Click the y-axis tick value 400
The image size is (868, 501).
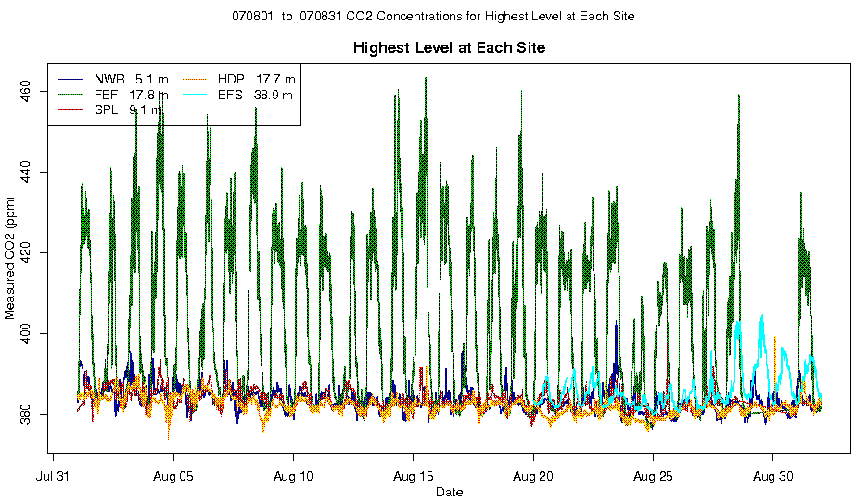25,334
